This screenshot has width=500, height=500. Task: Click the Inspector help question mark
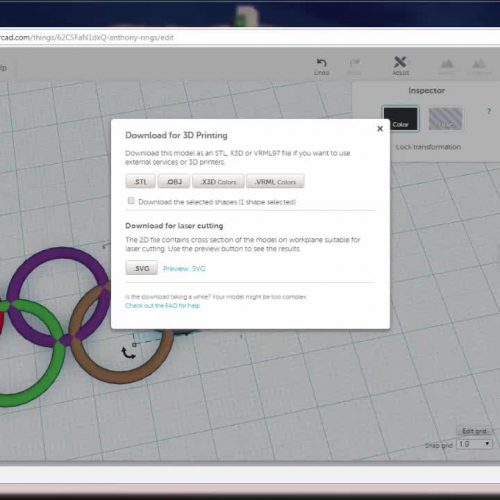[489, 111]
